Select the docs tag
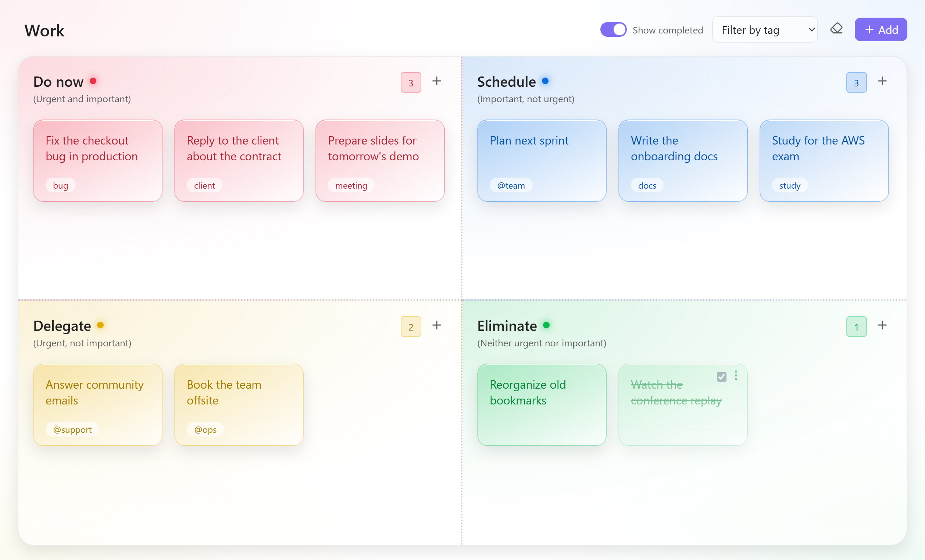Screen dimensions: 925x560 [x=647, y=185]
